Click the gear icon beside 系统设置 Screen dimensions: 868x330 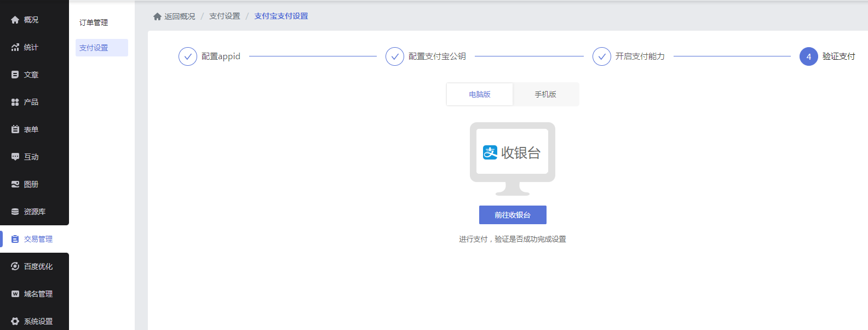(x=15, y=321)
